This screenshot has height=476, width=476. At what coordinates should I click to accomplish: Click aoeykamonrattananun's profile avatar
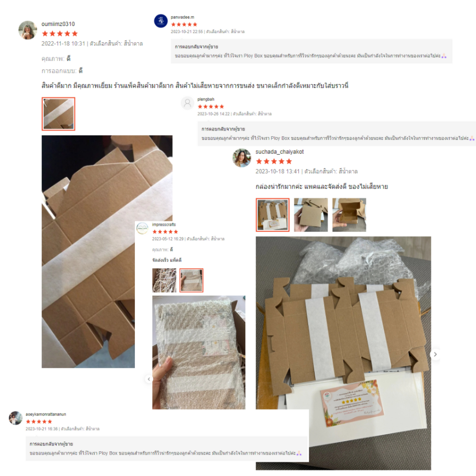point(15,418)
